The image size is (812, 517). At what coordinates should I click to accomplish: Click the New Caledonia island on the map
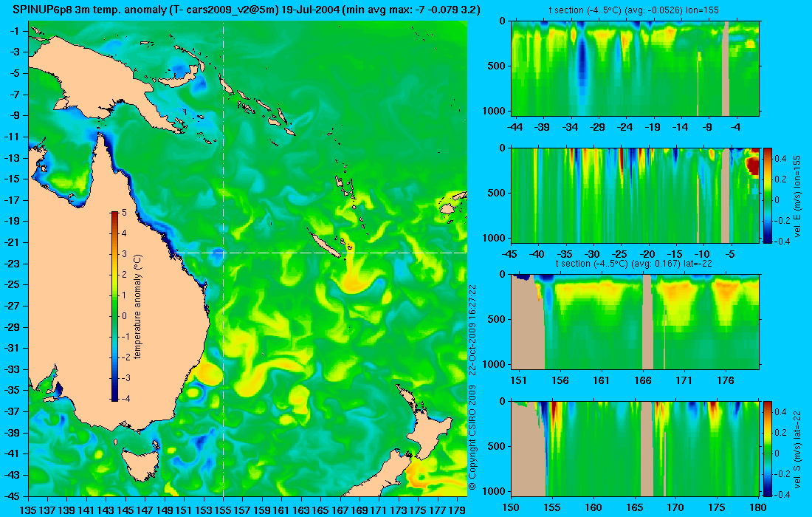pyautogui.click(x=325, y=244)
